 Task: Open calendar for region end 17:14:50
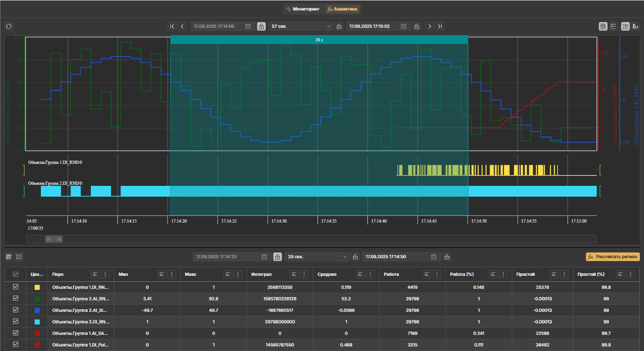point(434,257)
